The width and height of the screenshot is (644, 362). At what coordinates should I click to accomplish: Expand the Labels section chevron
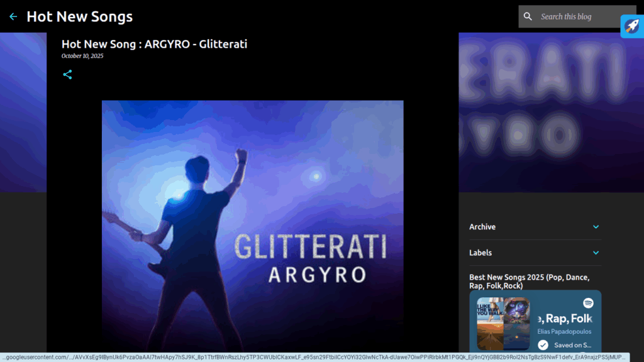pyautogui.click(x=596, y=253)
